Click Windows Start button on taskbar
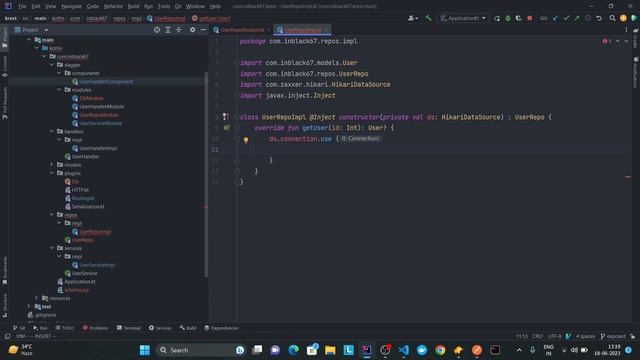The width and height of the screenshot is (640, 360). point(144,350)
